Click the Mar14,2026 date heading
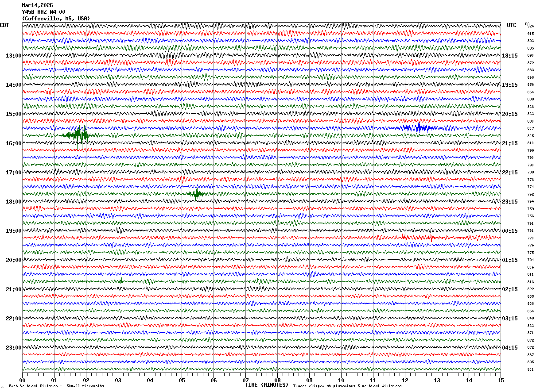Viewport: 536px width, 392px height. pyautogui.click(x=37, y=5)
